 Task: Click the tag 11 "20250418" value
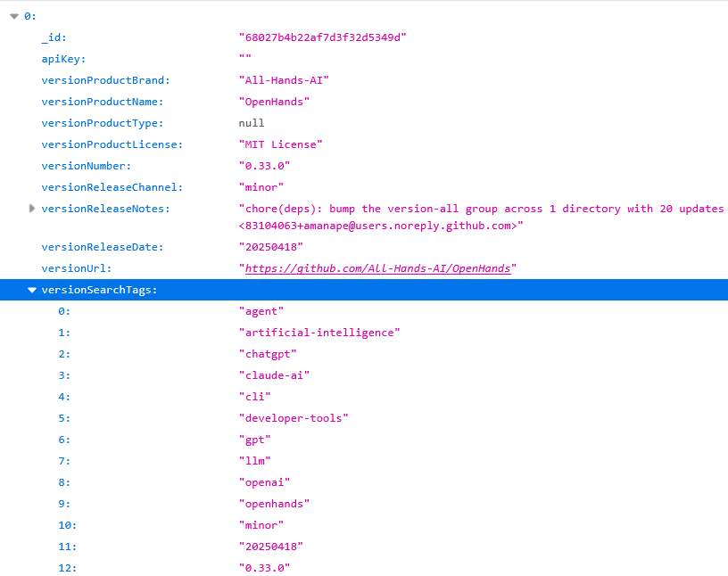pyautogui.click(x=270, y=547)
